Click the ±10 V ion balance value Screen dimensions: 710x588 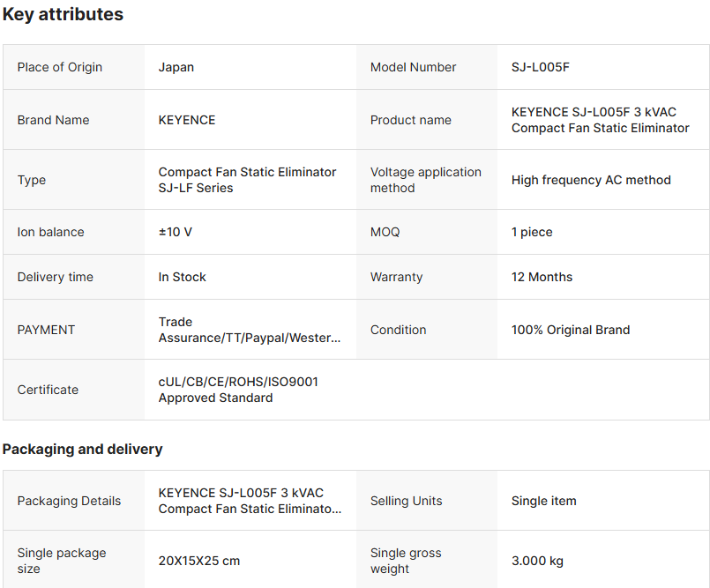pos(176,232)
